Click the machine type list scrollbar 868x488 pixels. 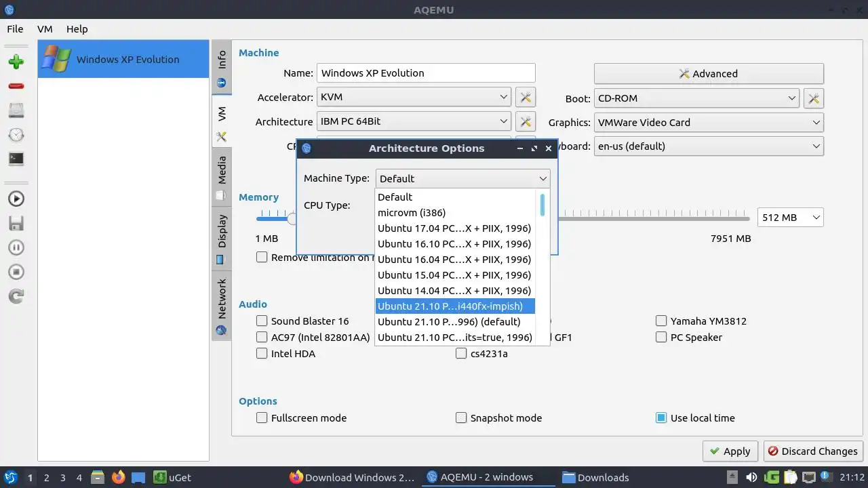542,205
